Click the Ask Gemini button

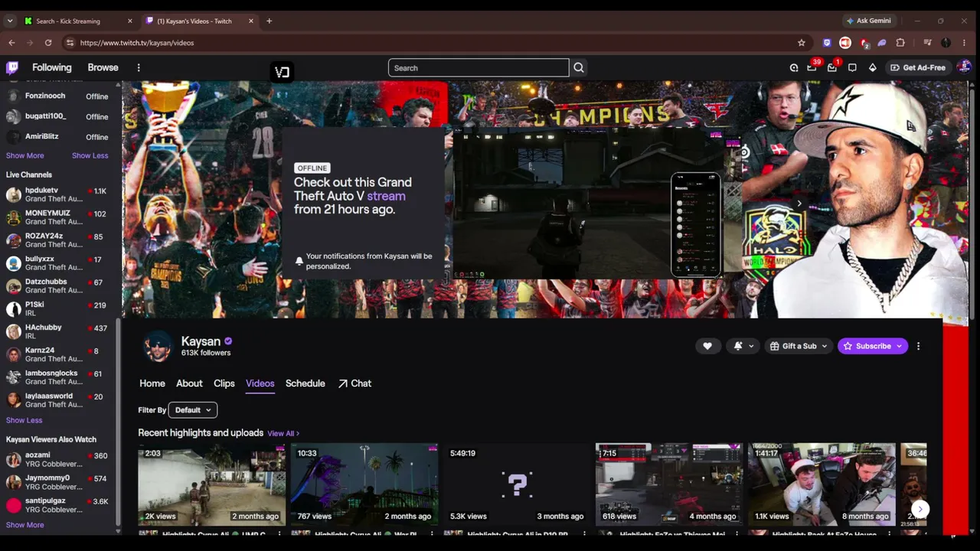pyautogui.click(x=868, y=21)
